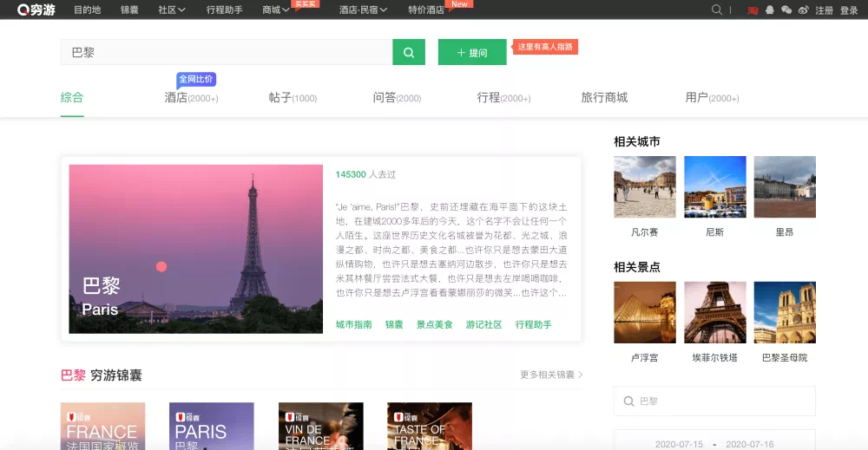Click the main 巴黎 search input field
Viewport: 868px width, 450px height.
(227, 52)
